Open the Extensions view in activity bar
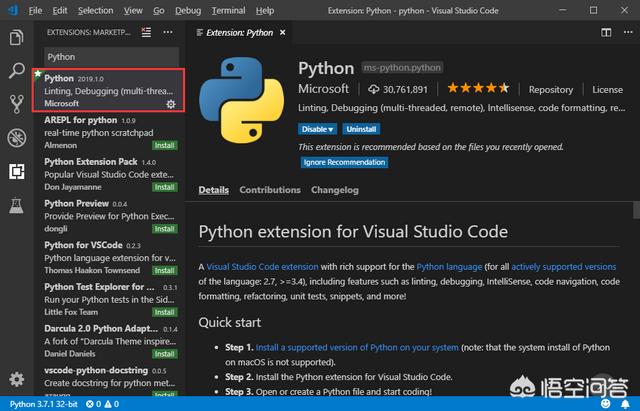 tap(16, 171)
